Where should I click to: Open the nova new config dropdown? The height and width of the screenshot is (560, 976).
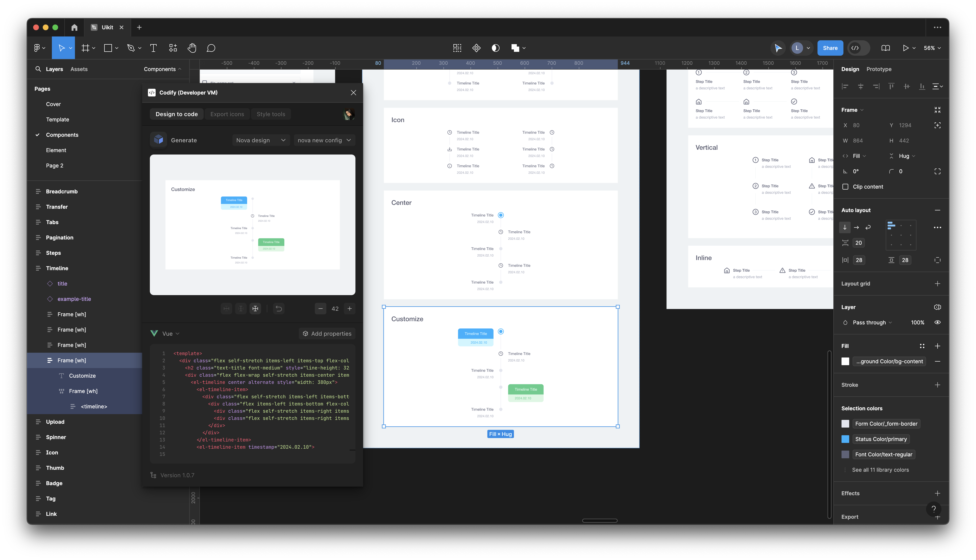point(324,140)
